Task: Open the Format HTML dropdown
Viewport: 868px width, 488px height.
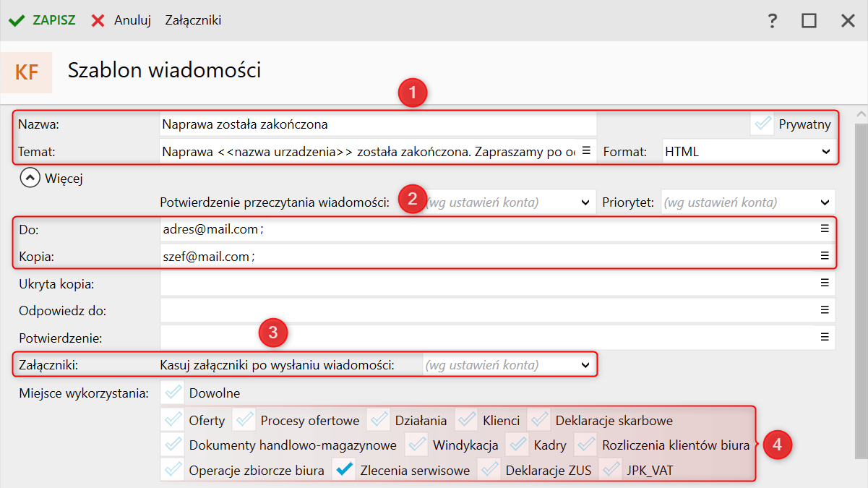Action: coord(749,152)
